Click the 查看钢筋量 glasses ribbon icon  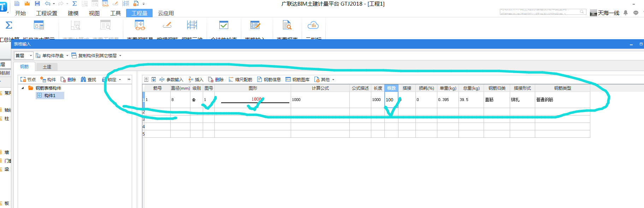(140, 25)
